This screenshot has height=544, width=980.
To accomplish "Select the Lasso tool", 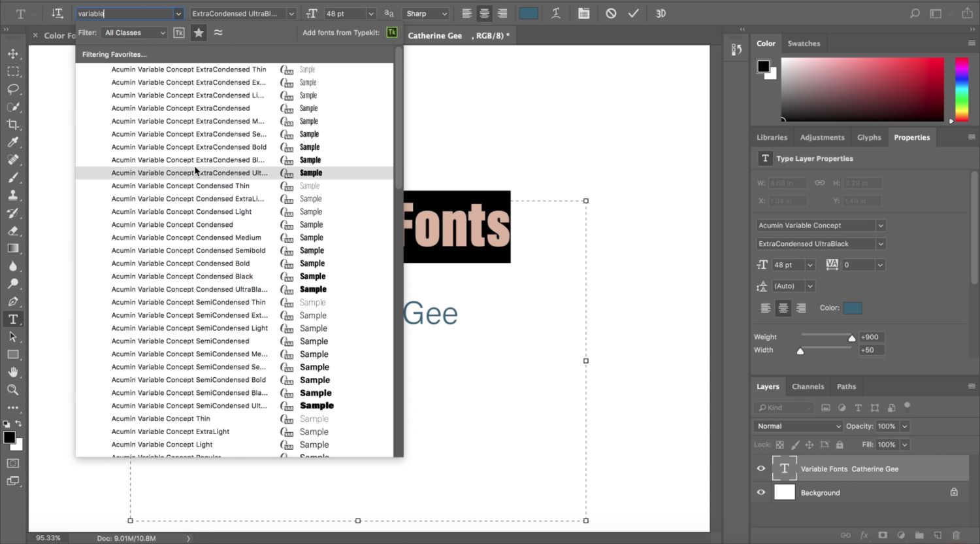I will pos(13,89).
